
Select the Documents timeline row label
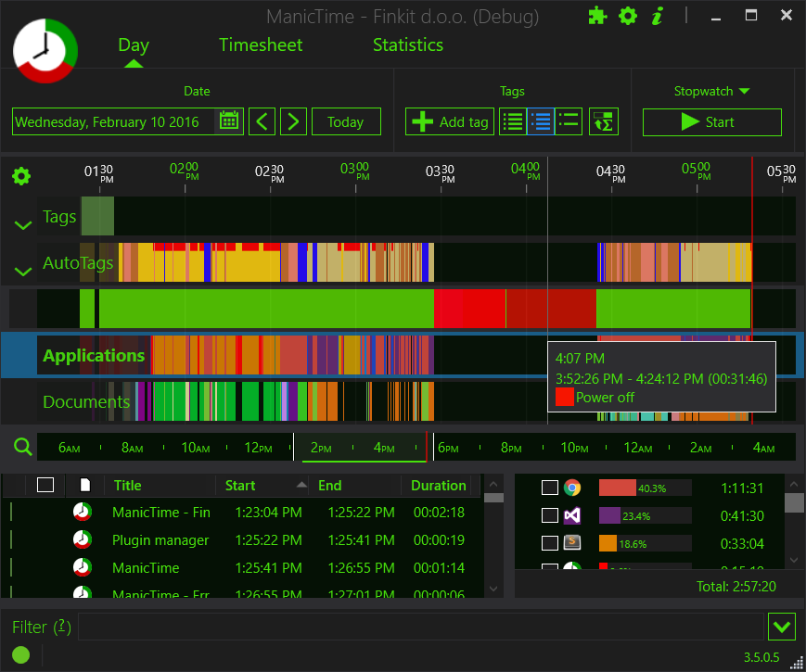coord(86,401)
